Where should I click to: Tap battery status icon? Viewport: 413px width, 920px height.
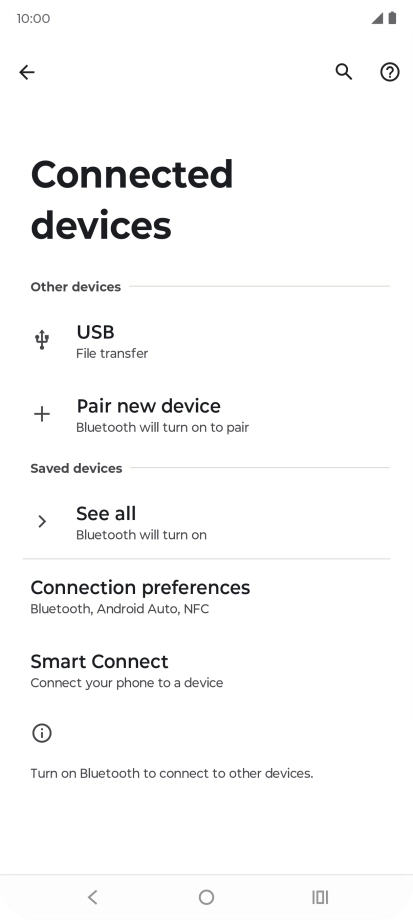(392, 18)
